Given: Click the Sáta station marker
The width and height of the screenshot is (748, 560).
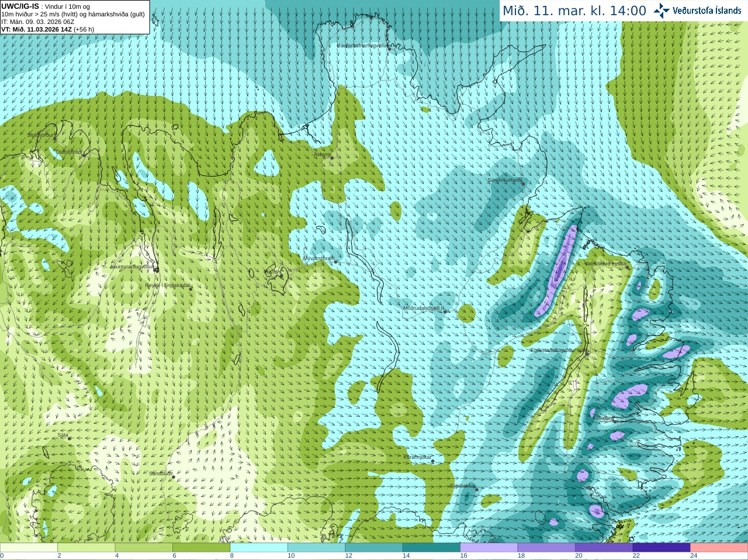Looking at the screenshot, I should 70,438.
